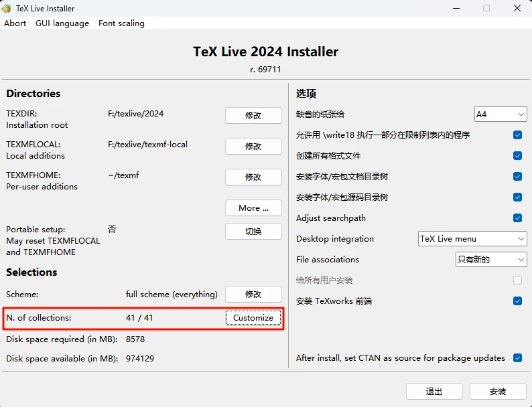This screenshot has width=532, height=407.
Task: Open More directories options
Action: click(x=253, y=208)
